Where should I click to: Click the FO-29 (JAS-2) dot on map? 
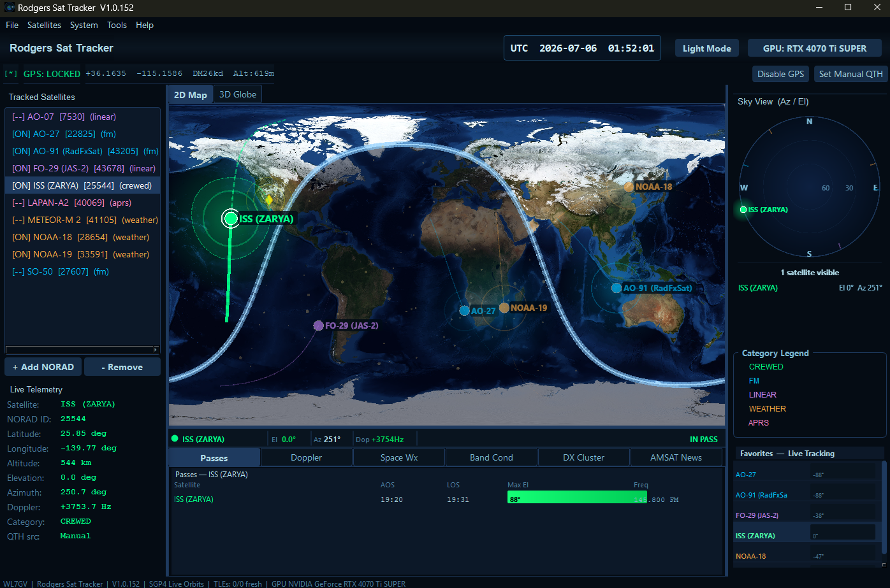click(x=318, y=326)
